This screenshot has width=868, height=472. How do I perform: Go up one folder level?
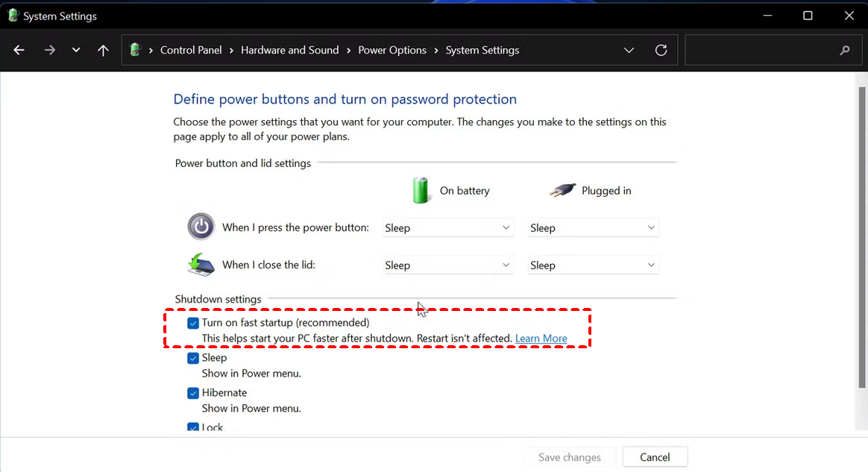[x=103, y=50]
